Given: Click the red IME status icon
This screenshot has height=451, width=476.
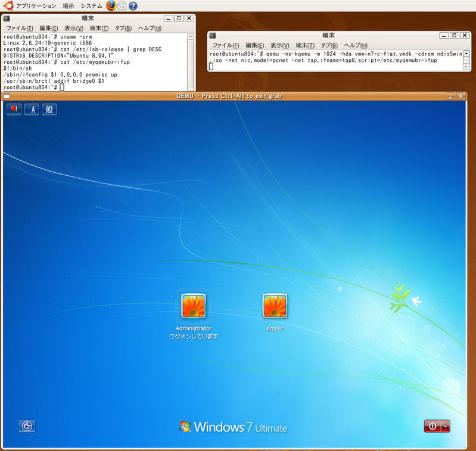Looking at the screenshot, I should point(14,109).
